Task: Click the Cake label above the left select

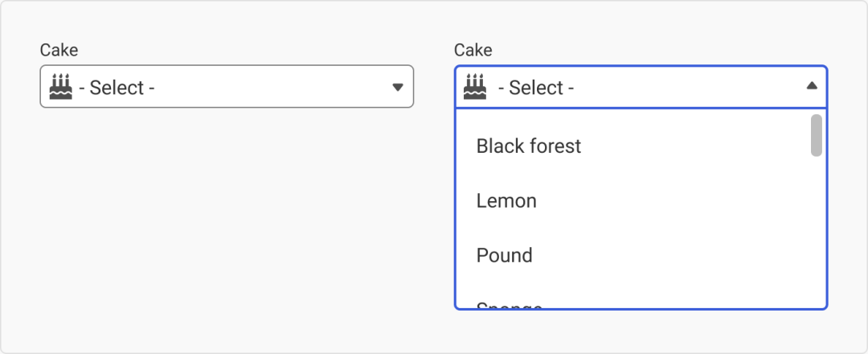Action: [x=59, y=50]
